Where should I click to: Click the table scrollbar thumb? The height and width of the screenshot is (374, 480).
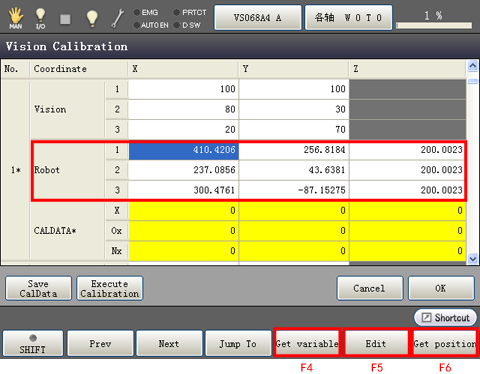click(x=473, y=81)
